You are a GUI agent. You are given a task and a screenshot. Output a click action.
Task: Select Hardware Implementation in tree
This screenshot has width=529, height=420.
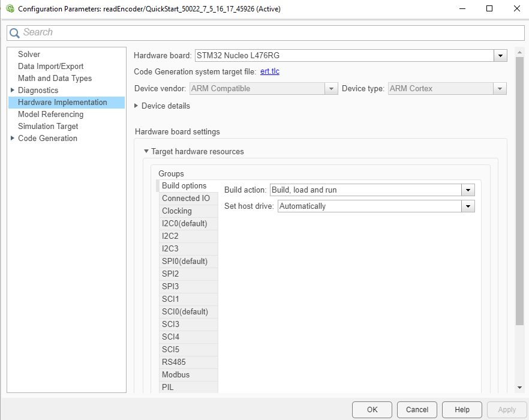[67, 102]
